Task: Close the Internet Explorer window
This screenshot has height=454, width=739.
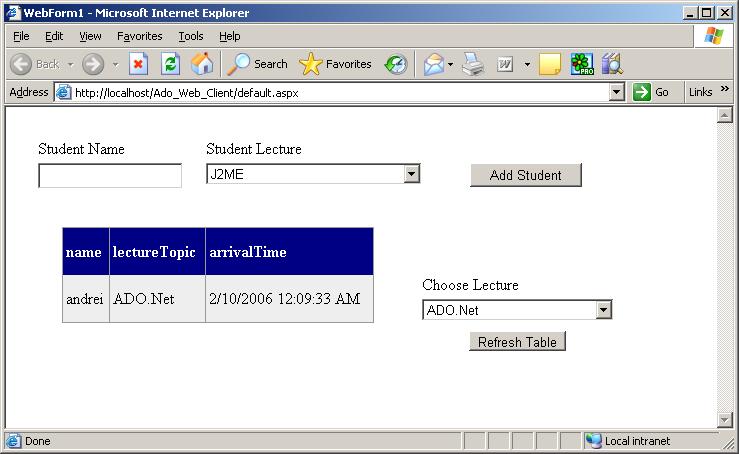Action: (725, 13)
